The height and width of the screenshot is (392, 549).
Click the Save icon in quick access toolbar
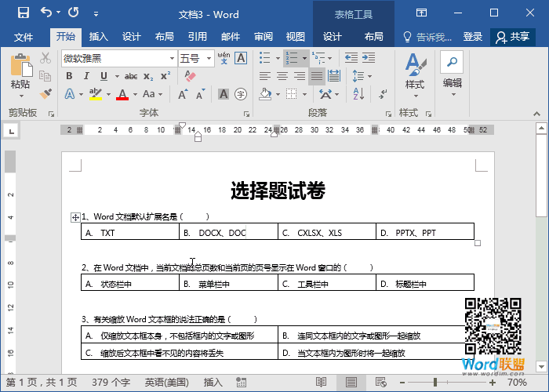tap(24, 13)
